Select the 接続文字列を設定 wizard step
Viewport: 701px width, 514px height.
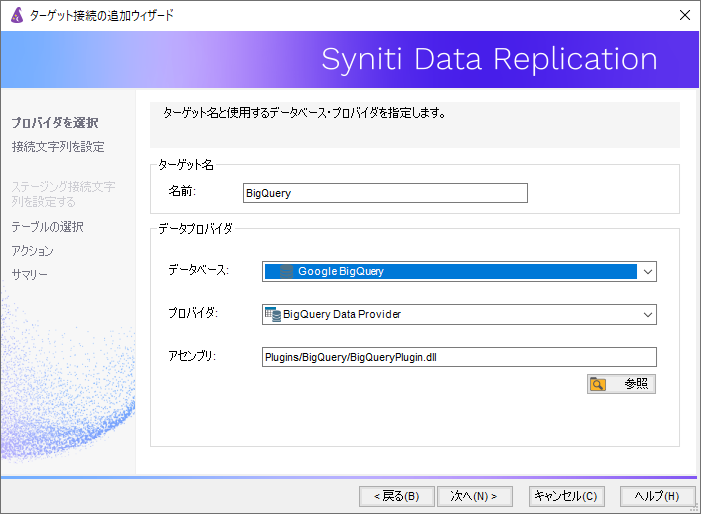[58, 147]
